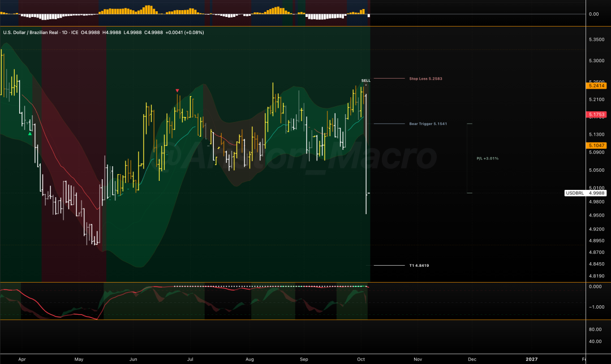Click the 80.00 lower pane axis label
This screenshot has width=611, height=364.
pos(595,330)
